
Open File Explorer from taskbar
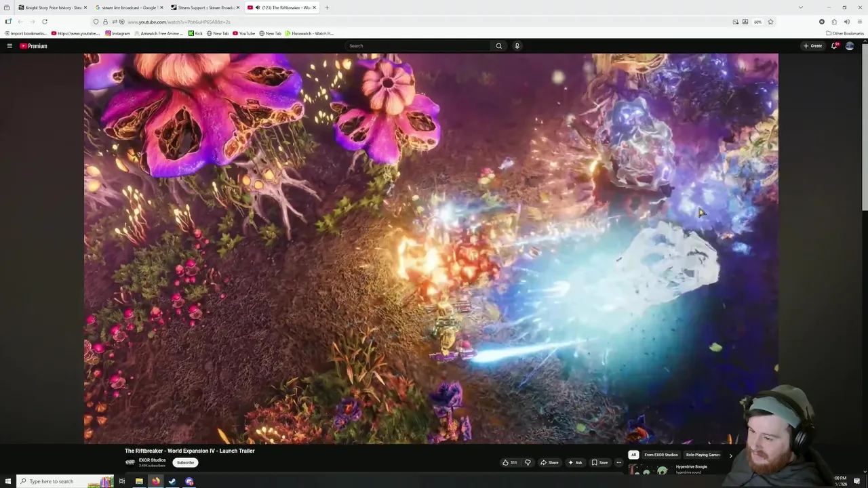pyautogui.click(x=139, y=481)
